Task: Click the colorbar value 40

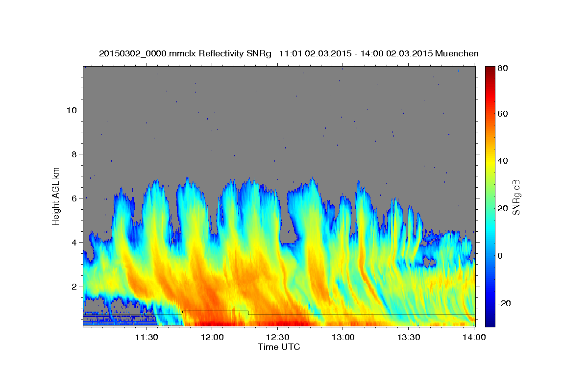Action: click(x=503, y=161)
